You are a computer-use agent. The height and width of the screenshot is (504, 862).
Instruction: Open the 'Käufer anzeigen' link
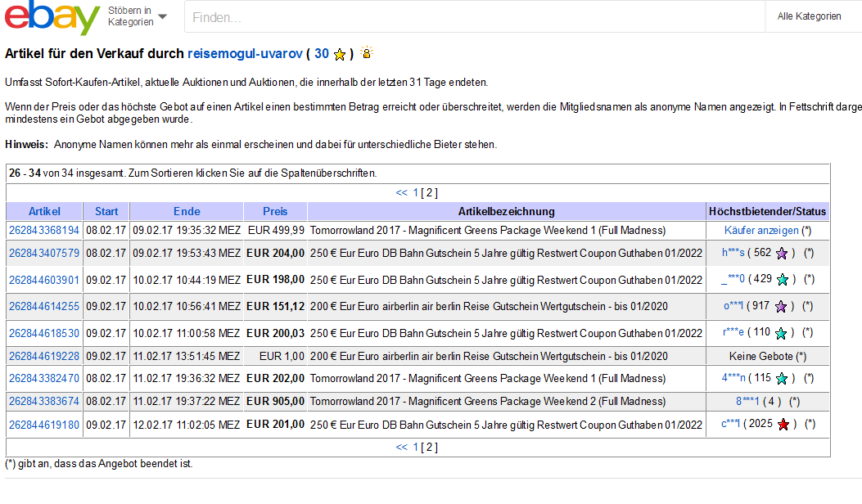coord(761,231)
